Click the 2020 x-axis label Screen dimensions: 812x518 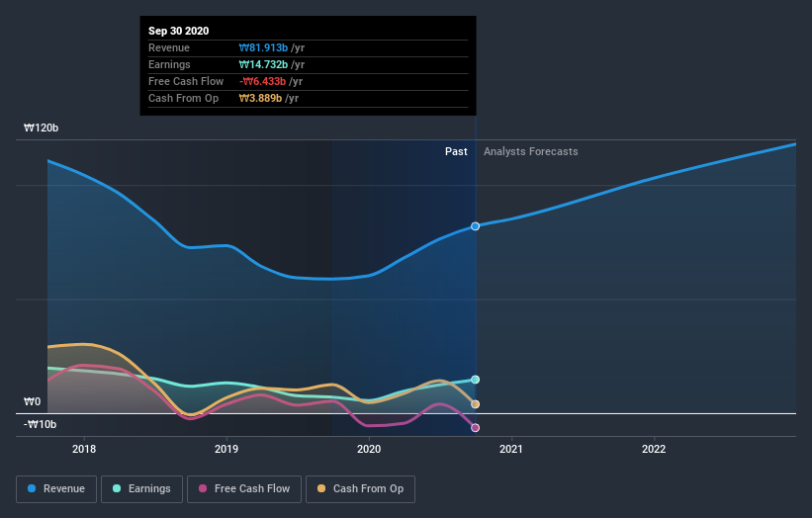coord(369,449)
